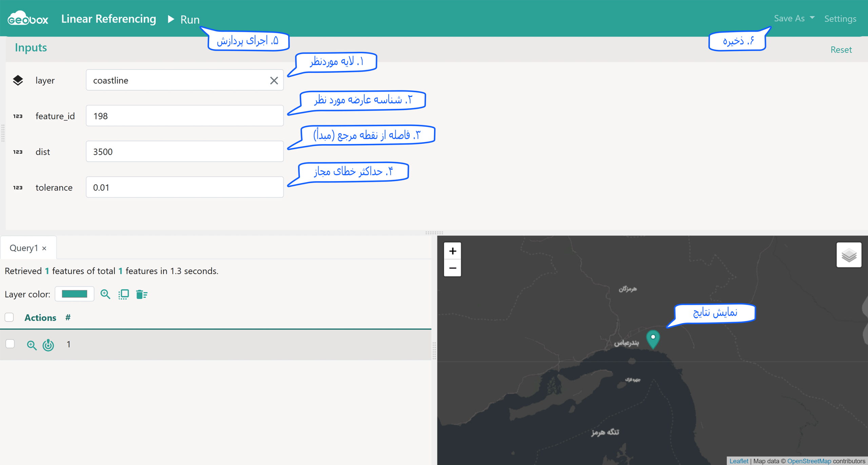The height and width of the screenshot is (465, 868).
Task: Click the Actions column header
Action: (x=40, y=317)
